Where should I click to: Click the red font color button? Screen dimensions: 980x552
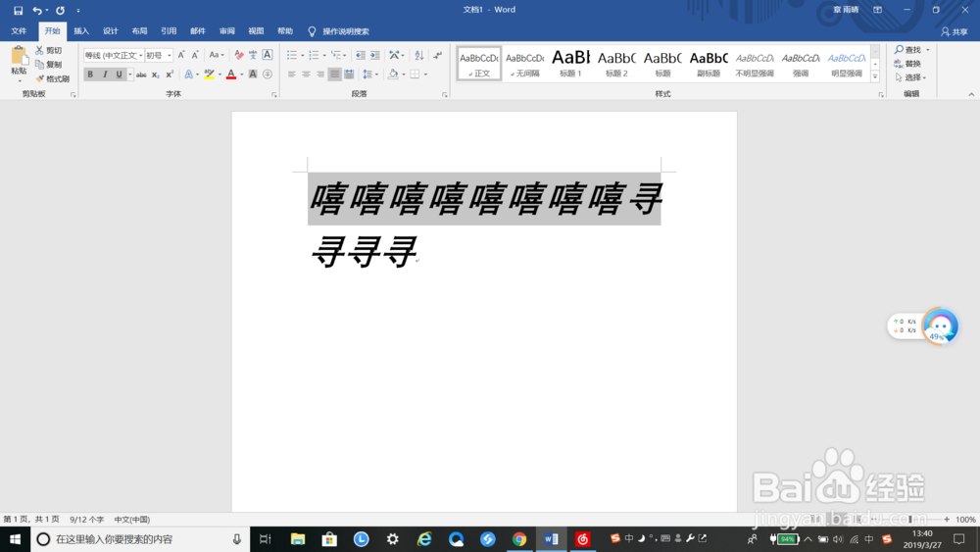pyautogui.click(x=231, y=75)
